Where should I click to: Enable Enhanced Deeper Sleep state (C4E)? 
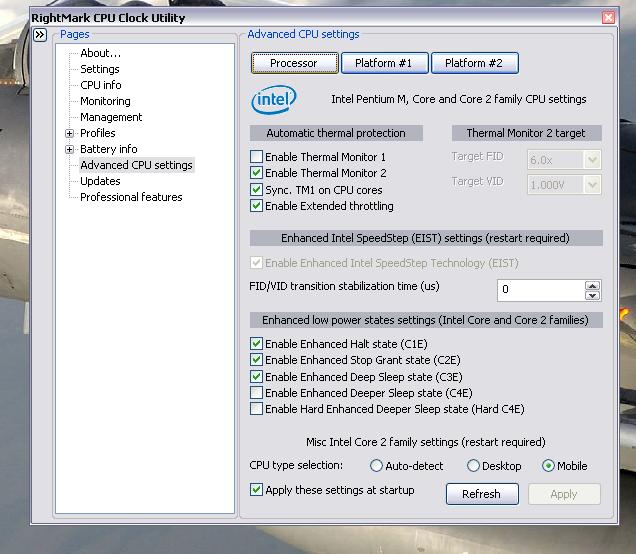pos(256,393)
